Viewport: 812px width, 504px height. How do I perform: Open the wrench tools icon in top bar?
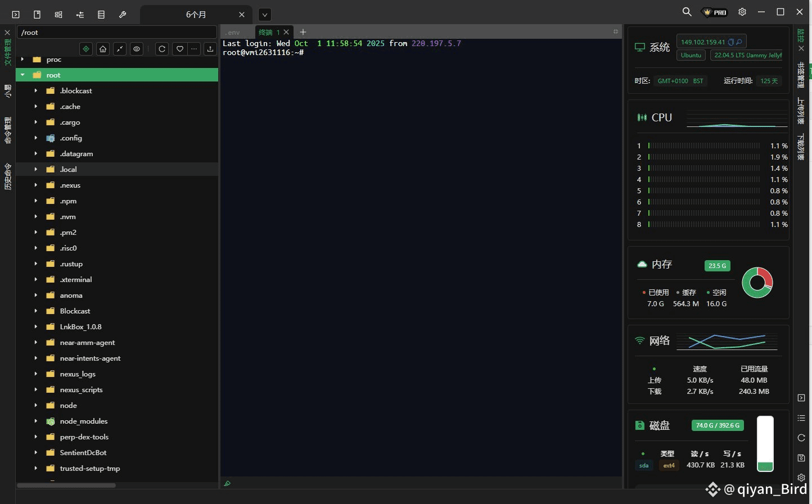click(123, 15)
